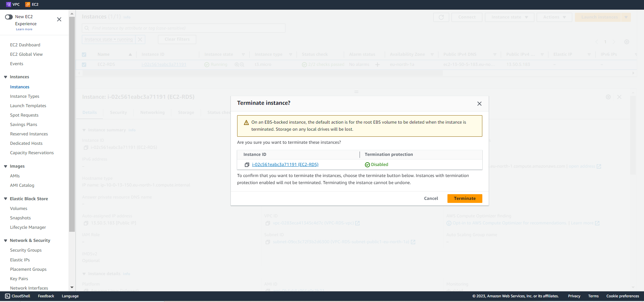Open Dedicated Hosts in sidebar
Viewport: 644px width, 302px height.
pyautogui.click(x=26, y=143)
